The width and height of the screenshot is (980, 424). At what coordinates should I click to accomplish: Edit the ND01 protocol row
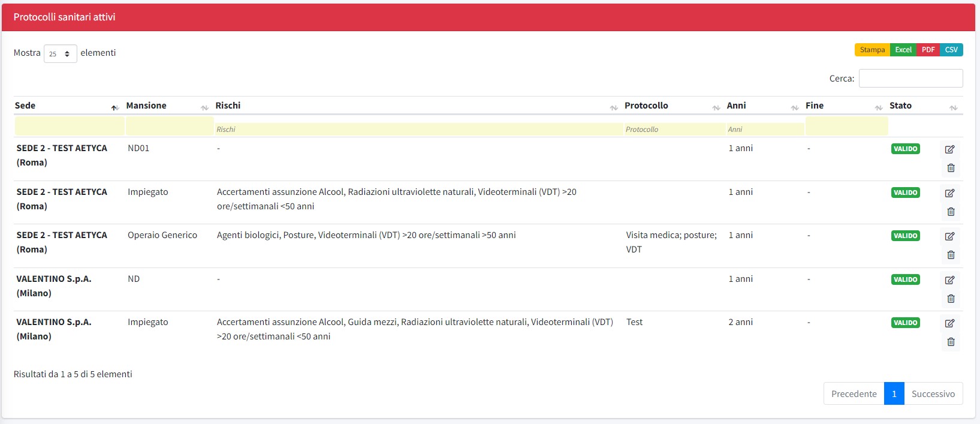[949, 149]
